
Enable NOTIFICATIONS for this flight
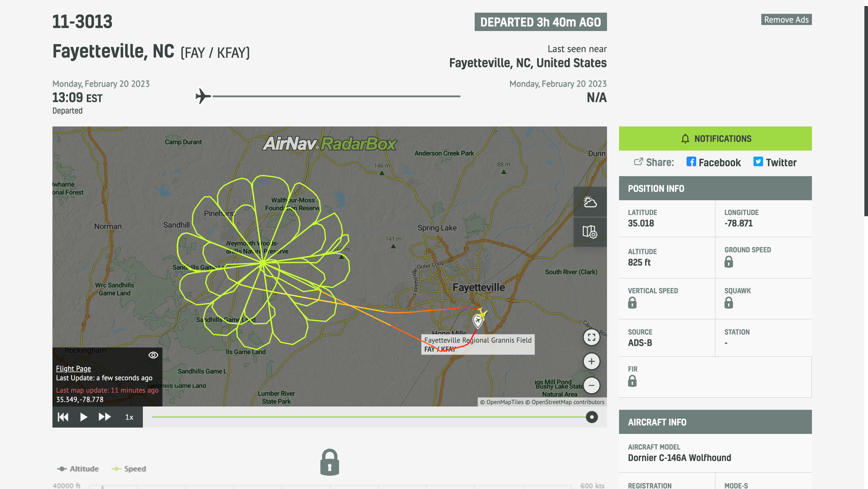coord(715,139)
